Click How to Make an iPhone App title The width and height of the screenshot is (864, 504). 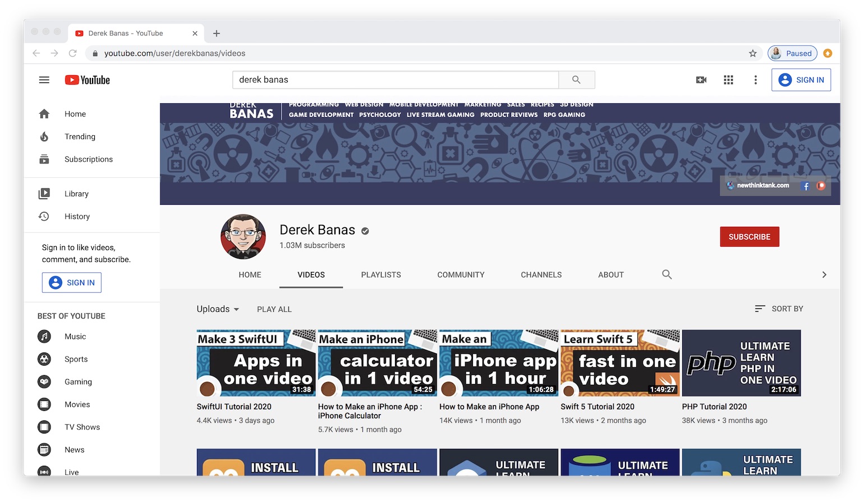tap(489, 406)
